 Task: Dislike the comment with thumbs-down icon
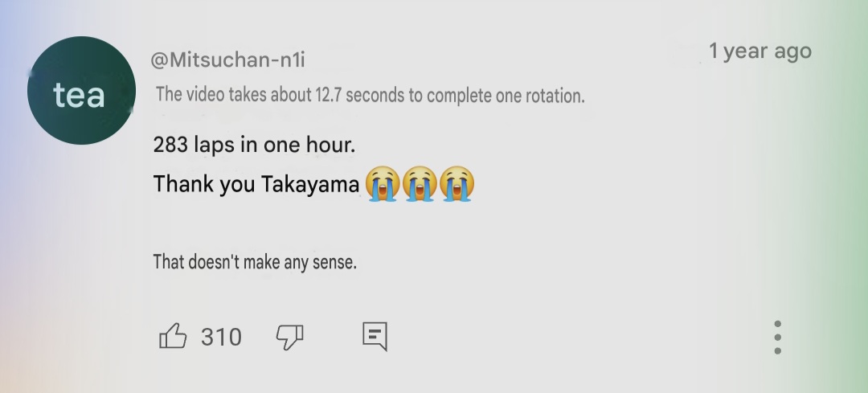(290, 337)
